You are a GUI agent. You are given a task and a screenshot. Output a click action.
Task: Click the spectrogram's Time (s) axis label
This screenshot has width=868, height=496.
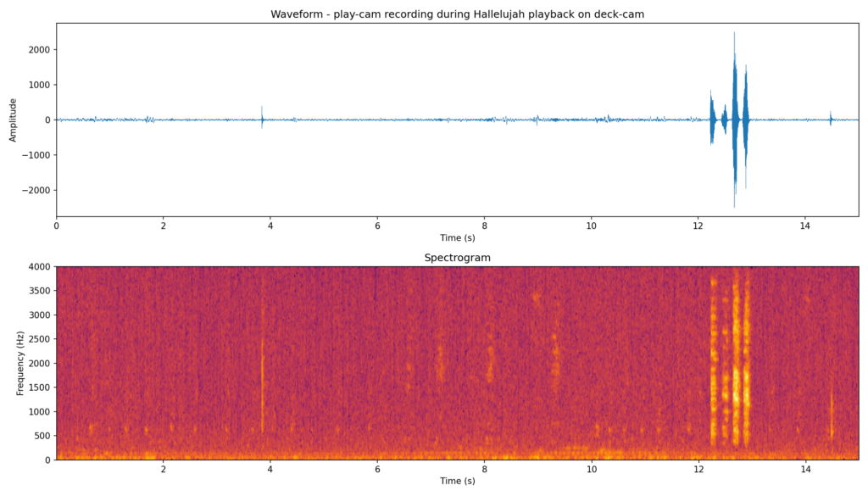[456, 479]
